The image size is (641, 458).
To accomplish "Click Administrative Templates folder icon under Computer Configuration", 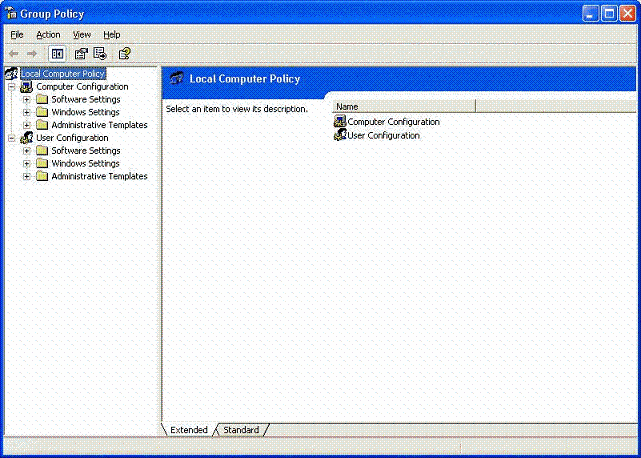I will coord(42,125).
